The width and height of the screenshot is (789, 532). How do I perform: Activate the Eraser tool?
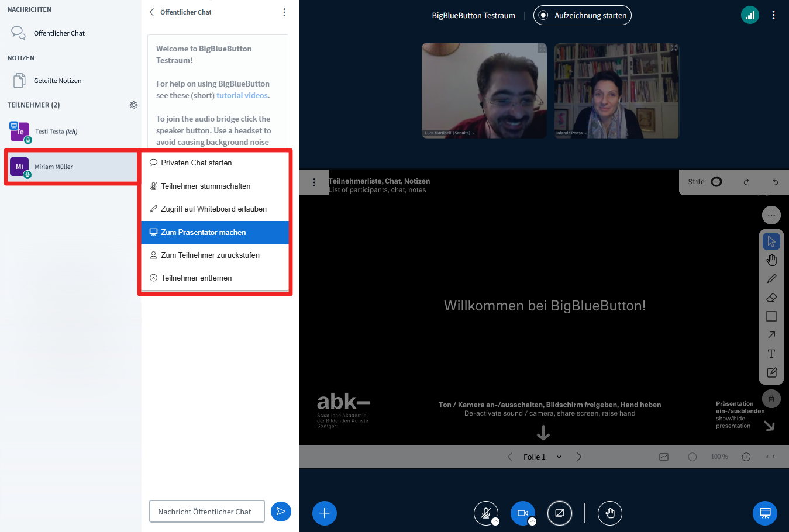tap(771, 298)
